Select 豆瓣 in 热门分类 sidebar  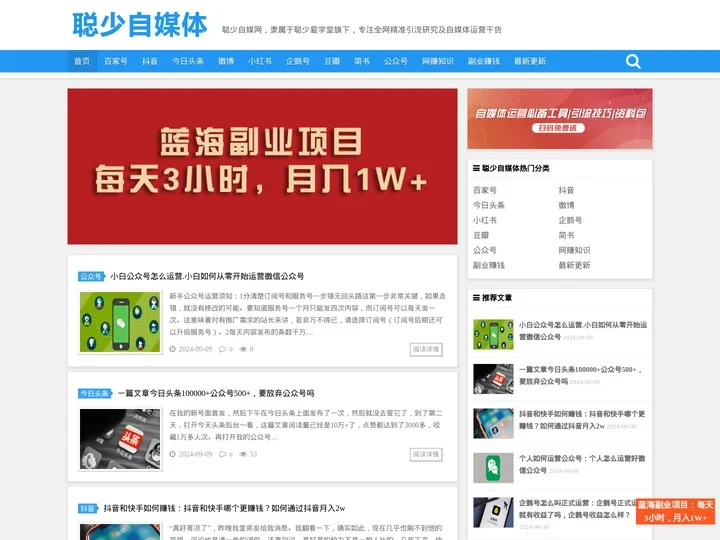481,235
